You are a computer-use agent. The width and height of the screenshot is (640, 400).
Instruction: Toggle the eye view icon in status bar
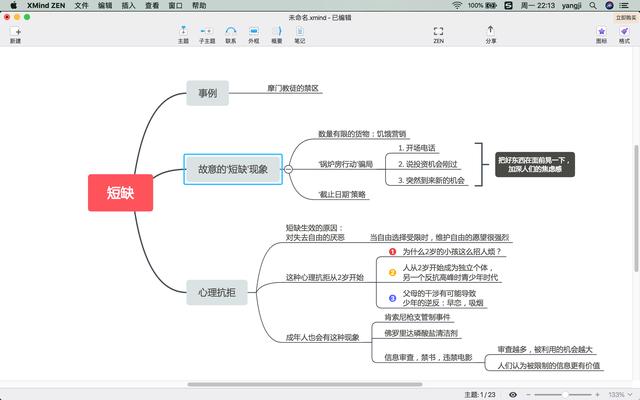pos(513,395)
